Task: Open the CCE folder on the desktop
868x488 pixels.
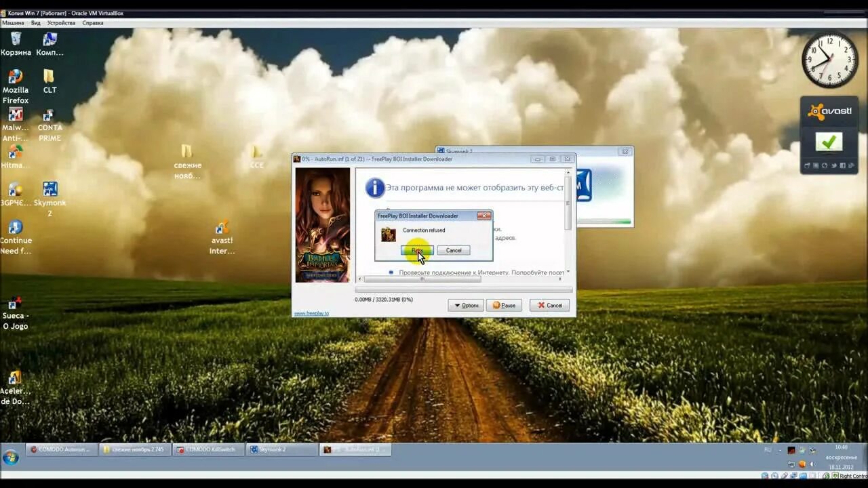Action: tap(256, 157)
